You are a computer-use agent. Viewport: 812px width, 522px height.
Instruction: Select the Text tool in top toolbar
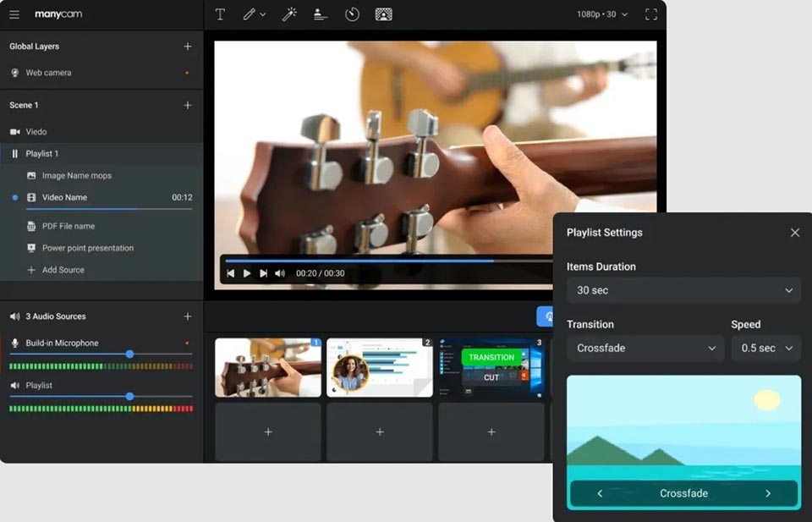coord(220,14)
